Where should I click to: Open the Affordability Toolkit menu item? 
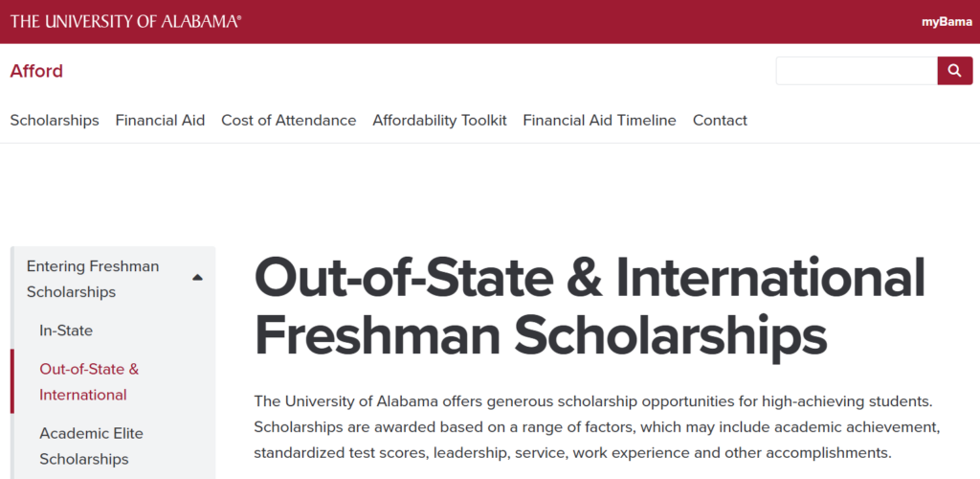(439, 120)
